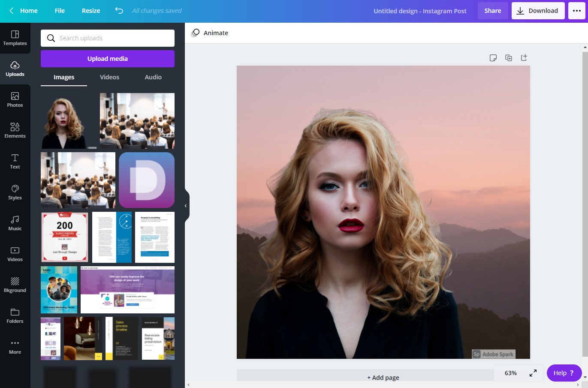The height and width of the screenshot is (388, 588).
Task: Duplicate the current page
Action: tap(508, 57)
